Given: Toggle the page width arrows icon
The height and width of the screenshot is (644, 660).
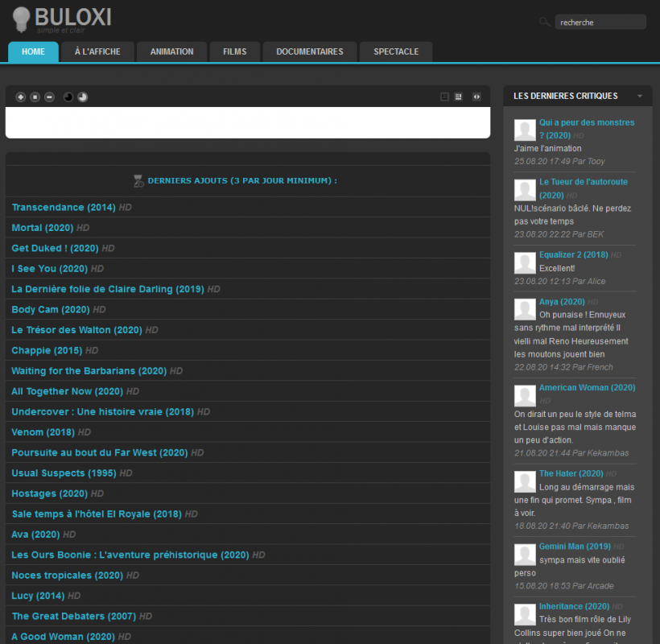Looking at the screenshot, I should (x=476, y=97).
